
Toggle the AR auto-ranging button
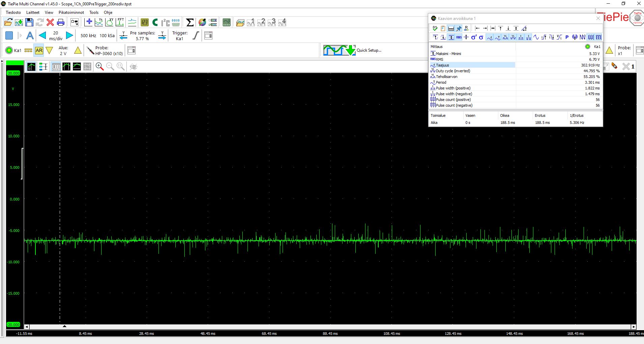pyautogui.click(x=39, y=51)
